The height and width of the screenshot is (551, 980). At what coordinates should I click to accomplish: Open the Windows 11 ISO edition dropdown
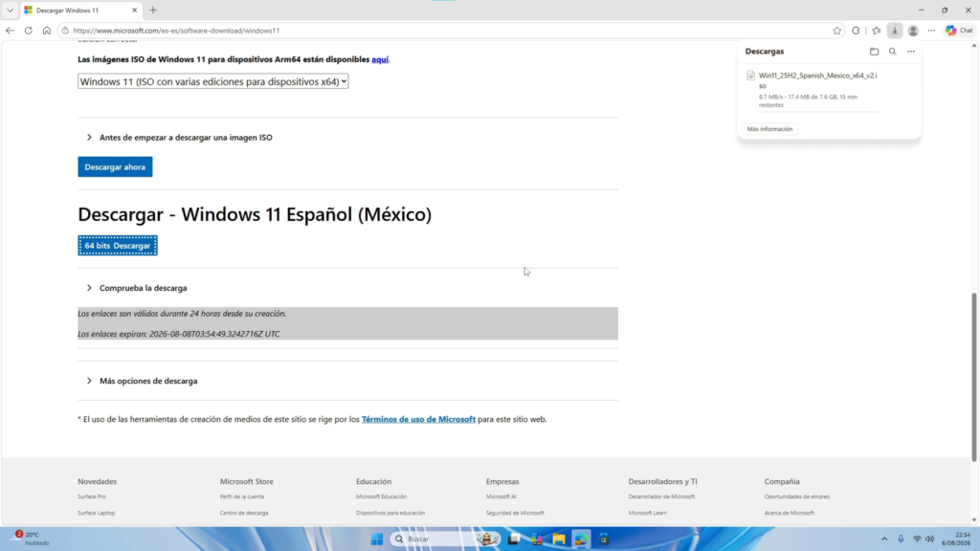(213, 81)
